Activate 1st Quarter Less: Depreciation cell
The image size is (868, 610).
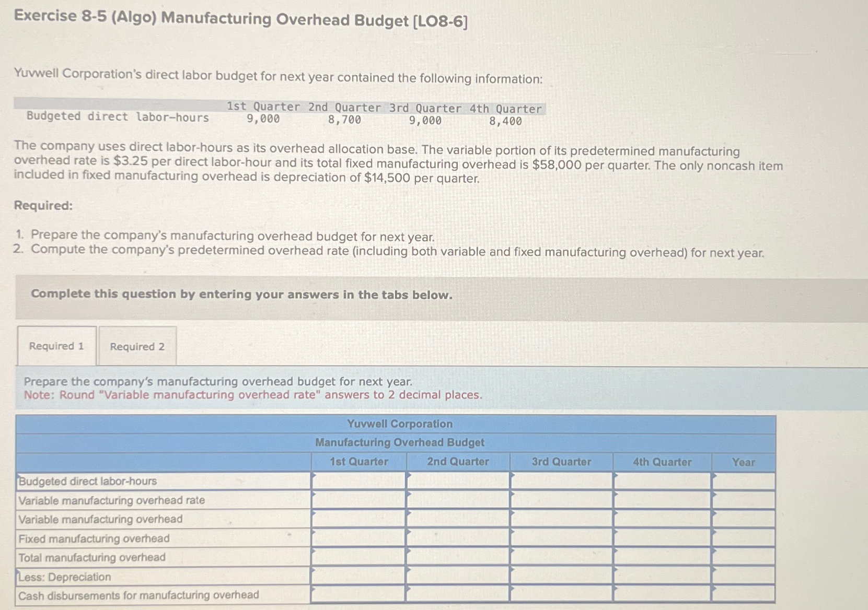pyautogui.click(x=358, y=575)
